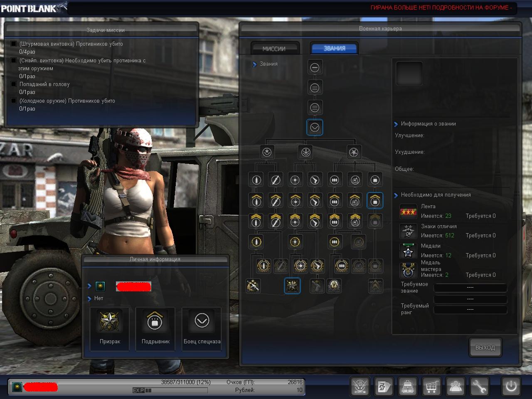This screenshot has width=532, height=399.
Task: Expand the Звания section arrow
Action: (x=254, y=64)
